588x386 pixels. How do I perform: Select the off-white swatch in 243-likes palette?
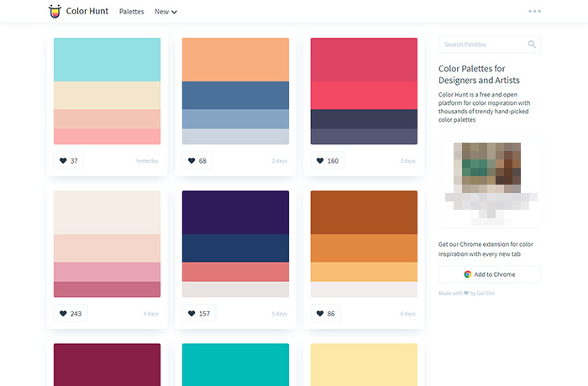click(108, 212)
